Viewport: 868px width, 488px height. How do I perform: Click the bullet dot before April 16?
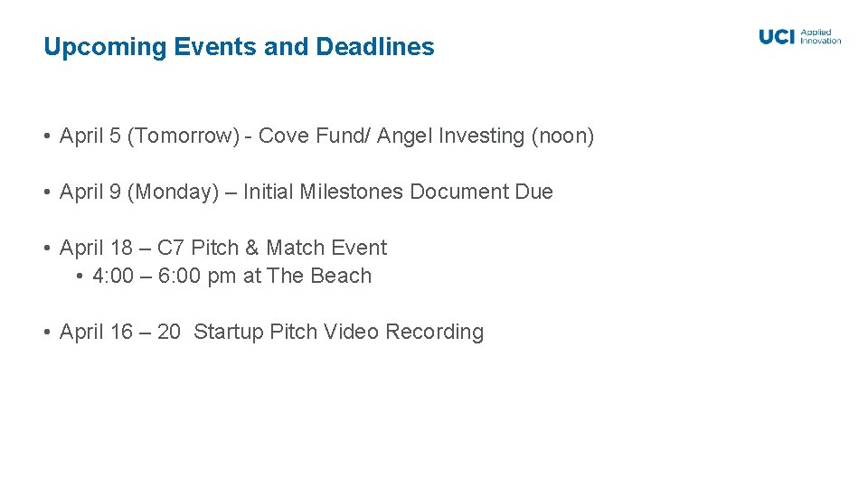[45, 333]
